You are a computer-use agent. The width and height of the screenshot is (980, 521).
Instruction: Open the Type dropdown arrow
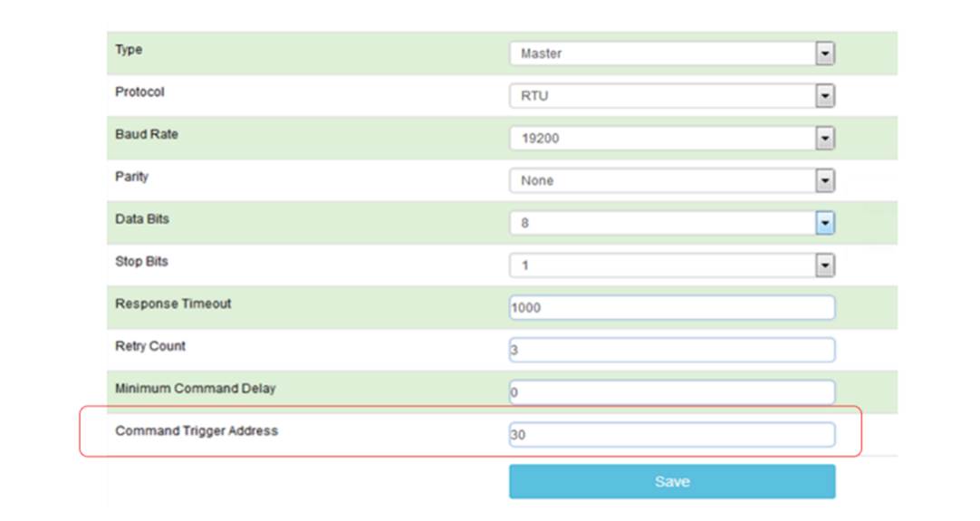tap(825, 53)
